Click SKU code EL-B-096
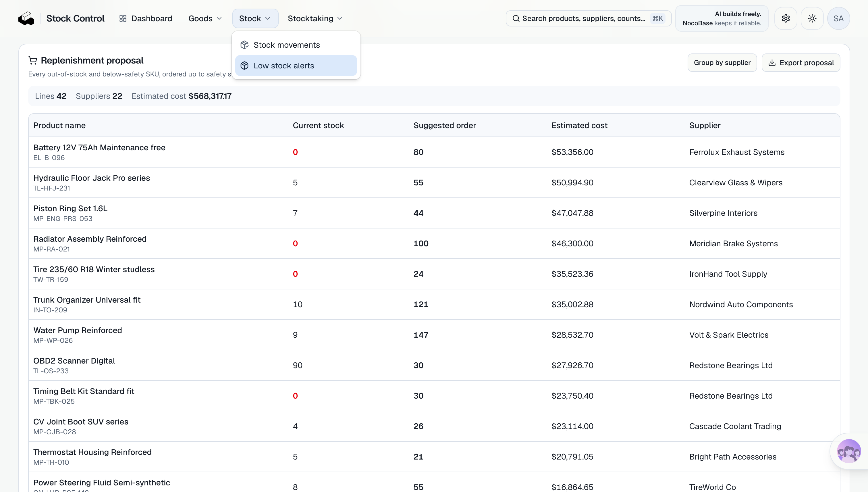Viewport: 868px width, 492px height. click(49, 158)
